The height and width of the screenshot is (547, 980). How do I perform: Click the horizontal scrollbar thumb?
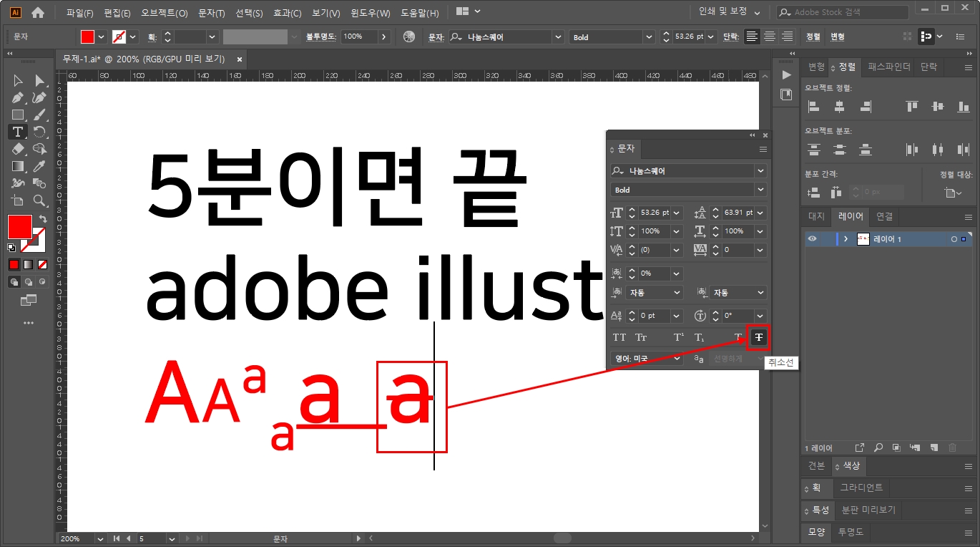562,538
